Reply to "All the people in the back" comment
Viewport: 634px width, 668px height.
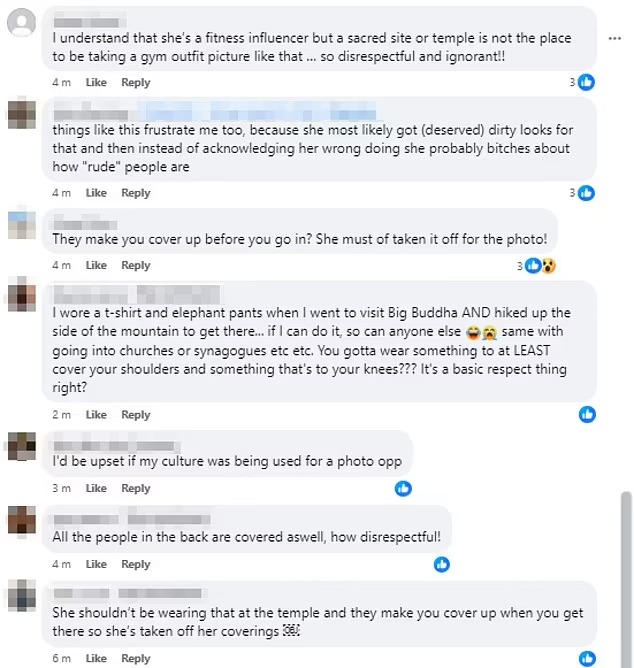[x=136, y=564]
